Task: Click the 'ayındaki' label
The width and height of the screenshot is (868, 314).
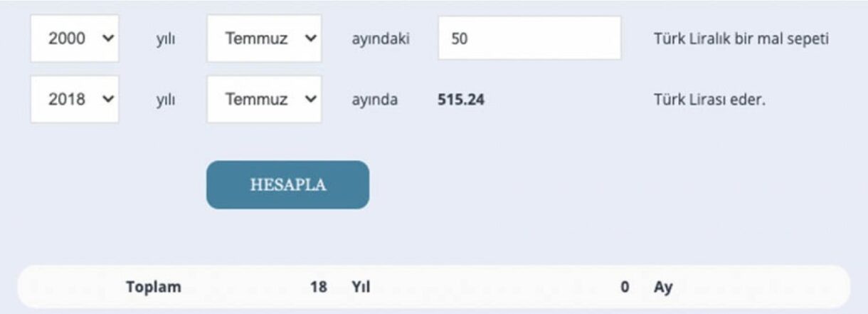Action: tap(381, 39)
